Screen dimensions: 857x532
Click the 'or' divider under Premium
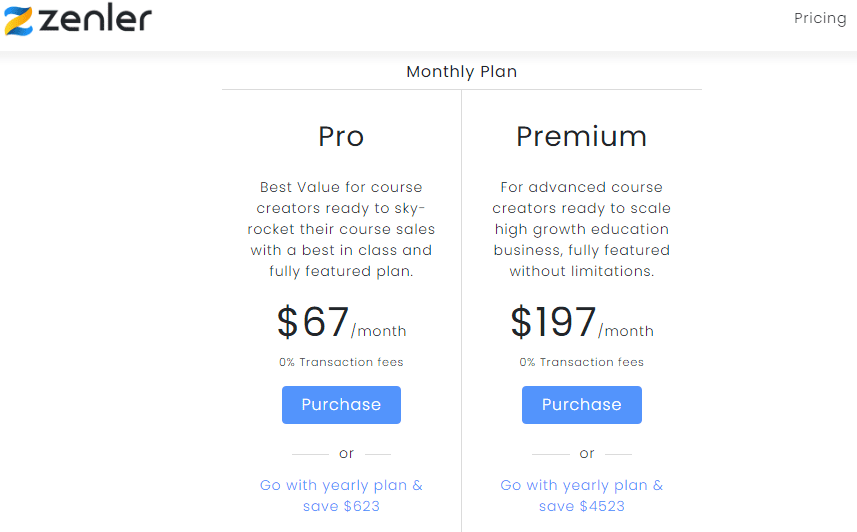(586, 454)
